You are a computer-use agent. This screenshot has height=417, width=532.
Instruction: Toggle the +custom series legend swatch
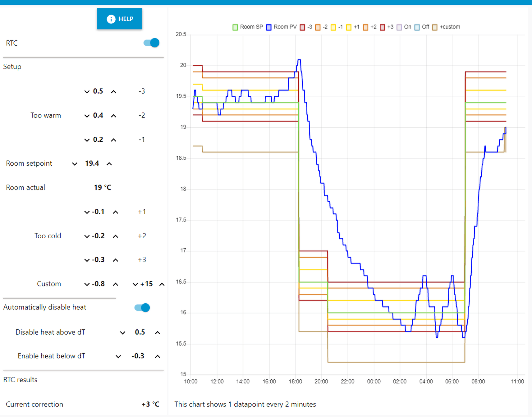pos(435,27)
